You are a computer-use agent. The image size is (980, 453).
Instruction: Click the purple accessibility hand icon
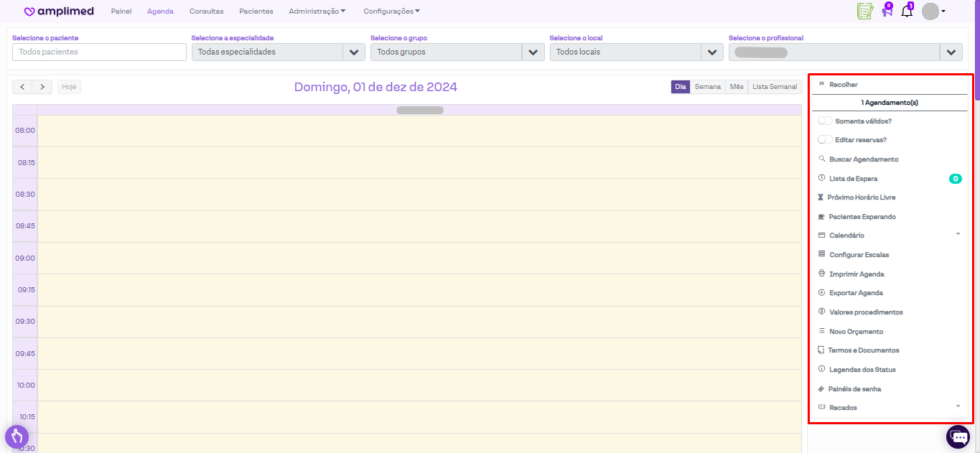[x=17, y=436]
